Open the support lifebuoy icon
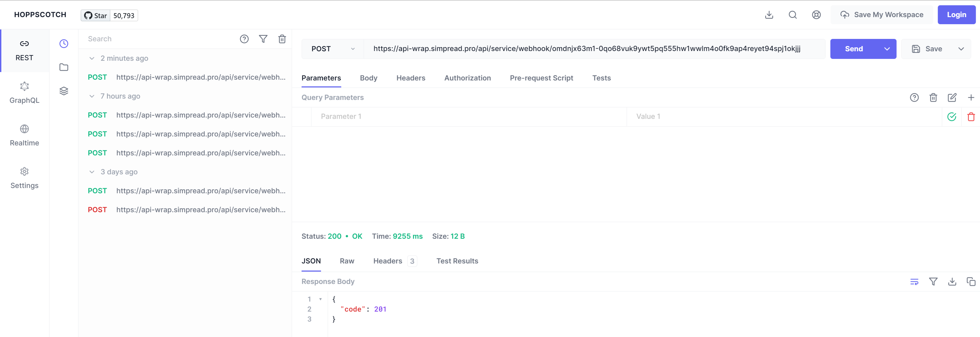Viewport: 980px width, 337px height. tap(816, 15)
